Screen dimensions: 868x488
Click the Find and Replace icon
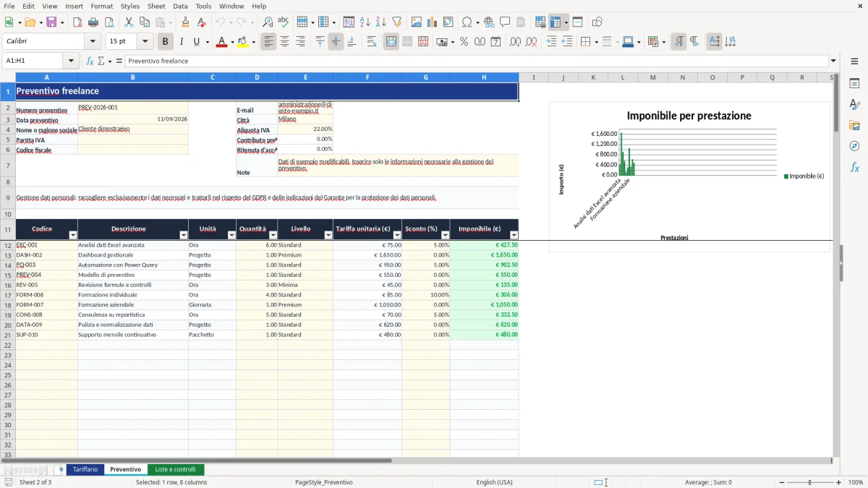point(268,22)
